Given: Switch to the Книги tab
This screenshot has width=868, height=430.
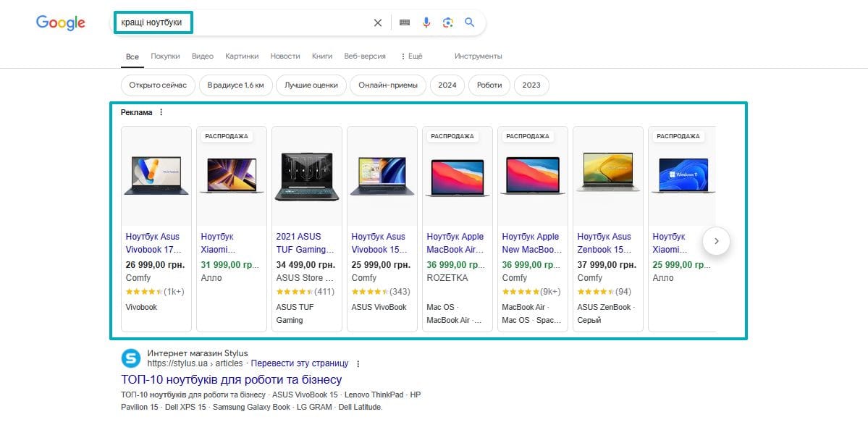Looking at the screenshot, I should [x=322, y=56].
